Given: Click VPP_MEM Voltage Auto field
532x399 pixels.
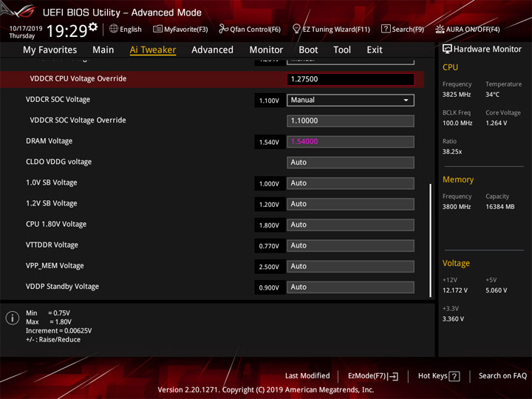Looking at the screenshot, I should pyautogui.click(x=350, y=266).
